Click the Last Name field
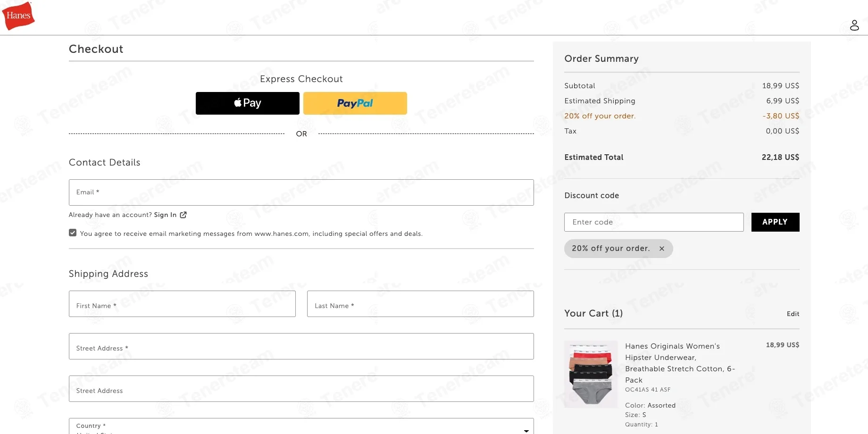Screen dimensions: 868x434 (420, 304)
